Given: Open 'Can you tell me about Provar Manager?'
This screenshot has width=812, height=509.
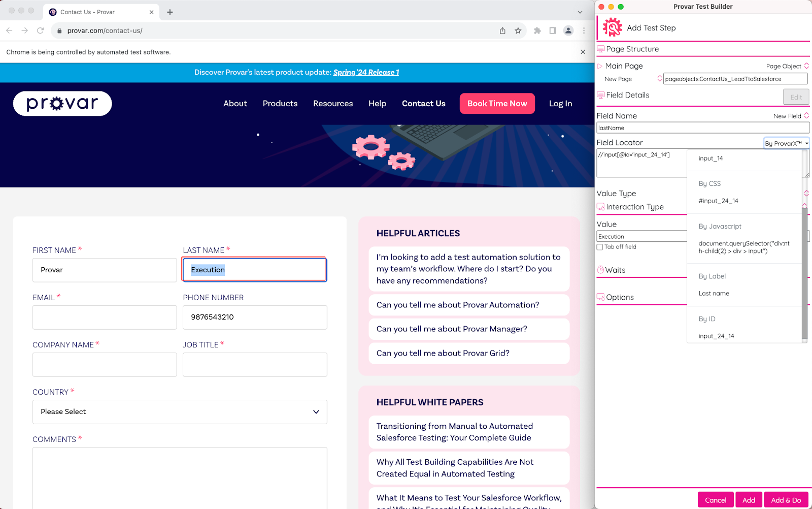Looking at the screenshot, I should point(469,329).
